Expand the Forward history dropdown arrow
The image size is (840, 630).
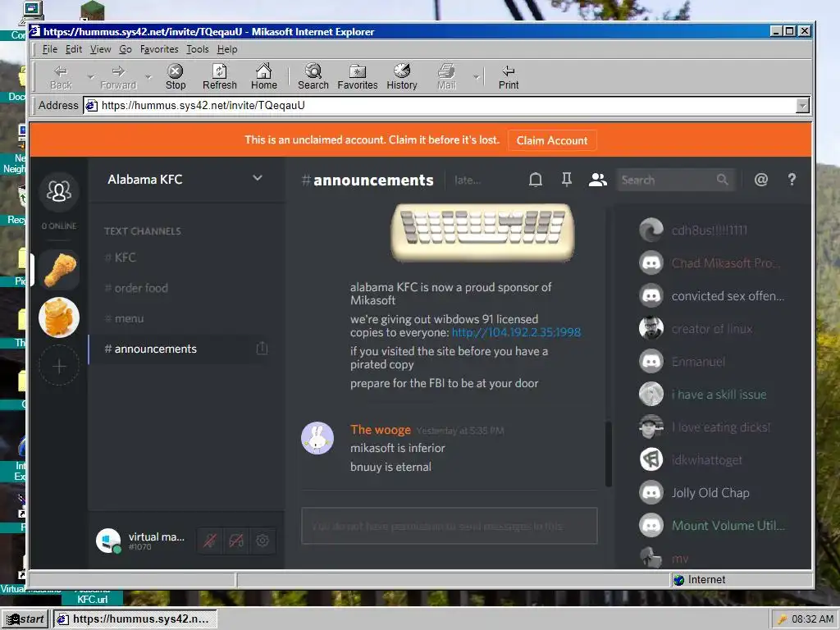click(148, 77)
